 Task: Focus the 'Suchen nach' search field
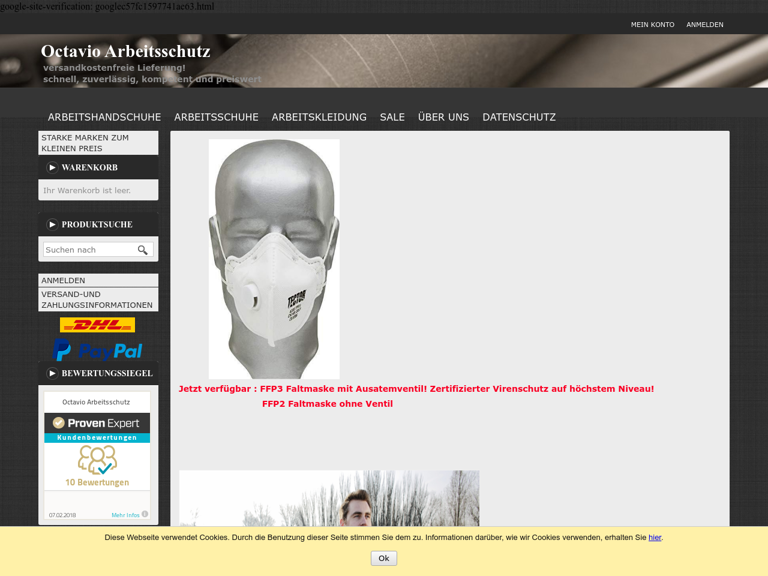tap(89, 250)
